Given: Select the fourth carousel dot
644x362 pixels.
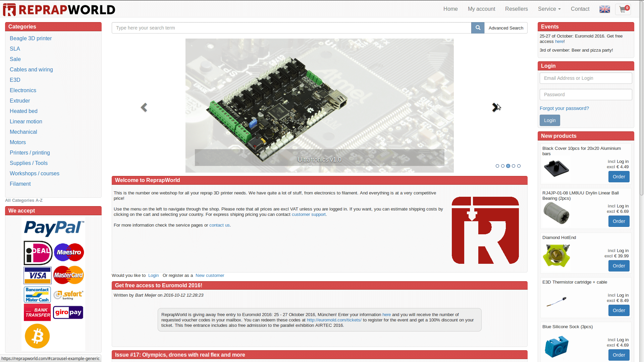Looking at the screenshot, I should tap(514, 166).
